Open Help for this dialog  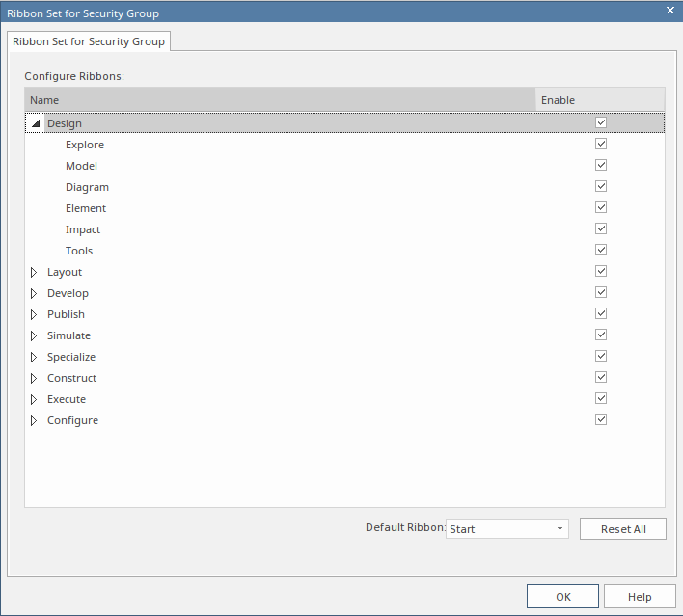point(640,597)
